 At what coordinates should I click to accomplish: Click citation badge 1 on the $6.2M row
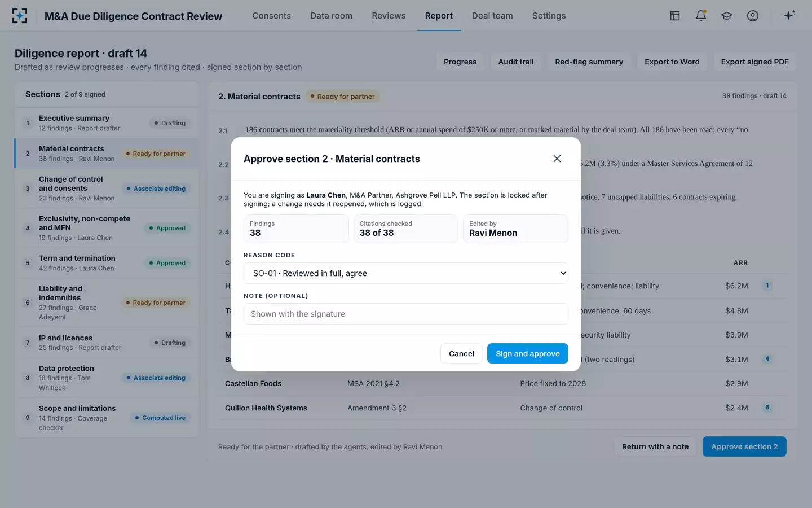[x=767, y=286]
